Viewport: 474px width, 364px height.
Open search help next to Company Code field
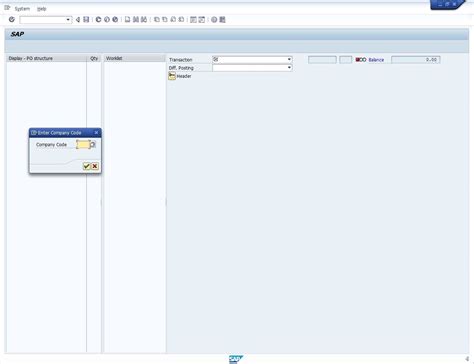pos(93,144)
